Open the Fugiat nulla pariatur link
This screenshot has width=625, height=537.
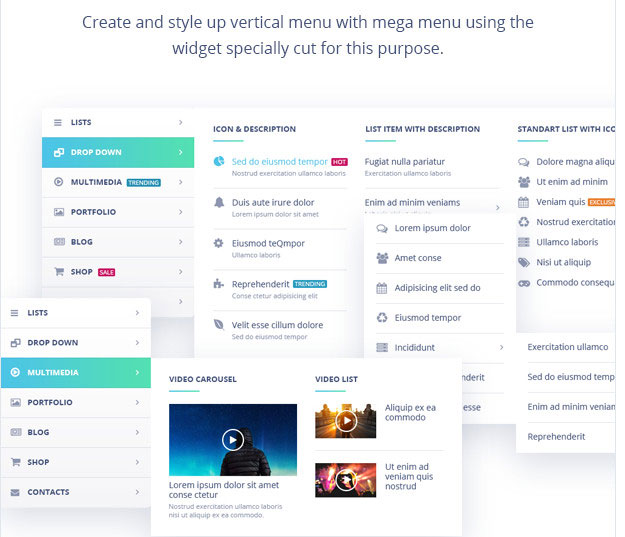tap(405, 161)
